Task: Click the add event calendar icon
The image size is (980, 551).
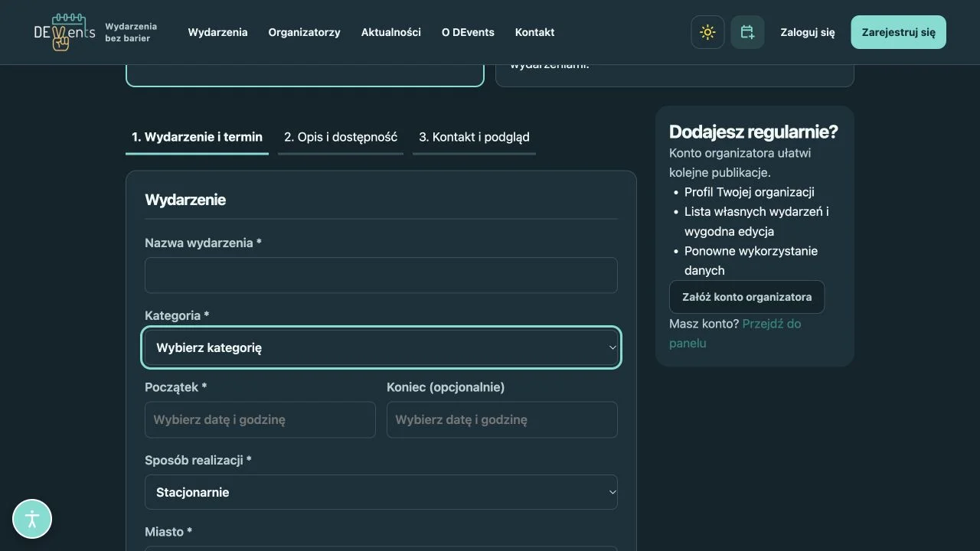Action: (747, 32)
